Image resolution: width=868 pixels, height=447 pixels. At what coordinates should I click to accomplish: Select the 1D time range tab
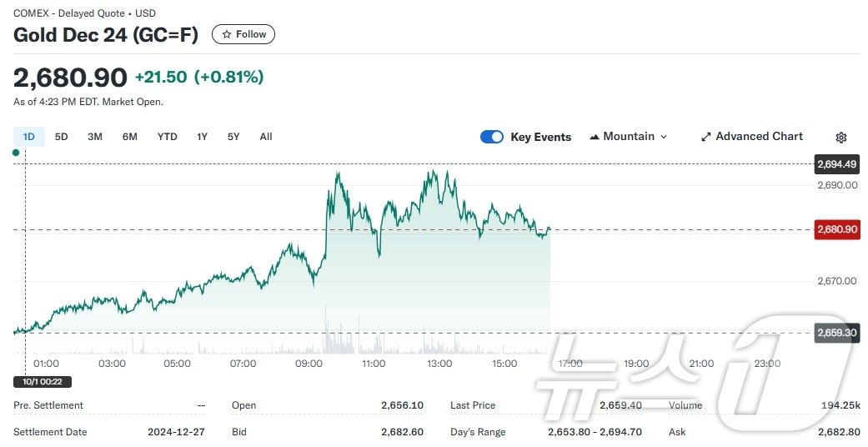coord(29,137)
